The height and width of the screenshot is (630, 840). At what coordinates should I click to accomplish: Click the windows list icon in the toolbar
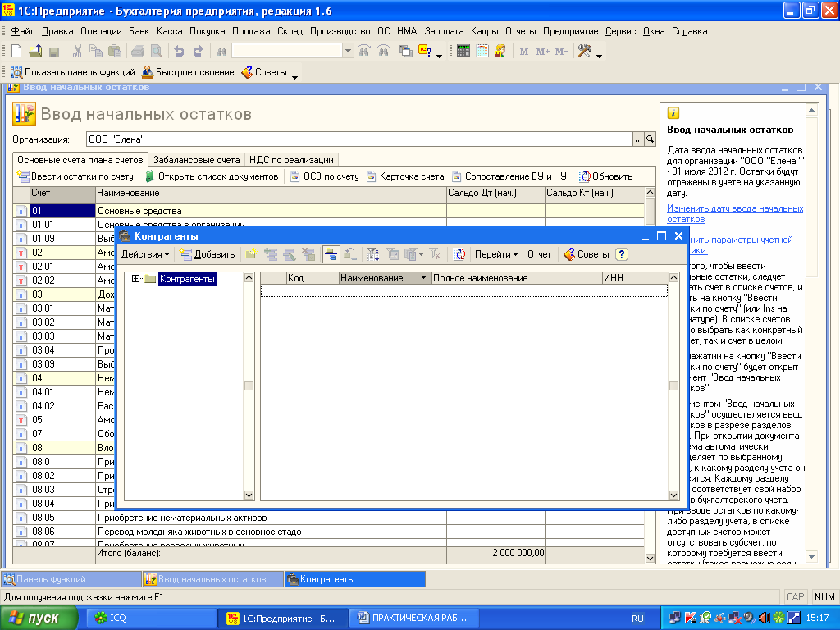pyautogui.click(x=406, y=52)
